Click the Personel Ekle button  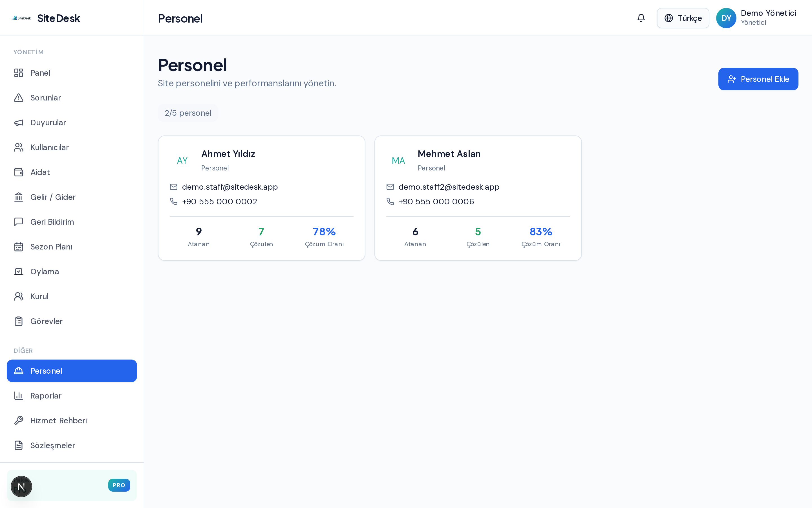(758, 79)
